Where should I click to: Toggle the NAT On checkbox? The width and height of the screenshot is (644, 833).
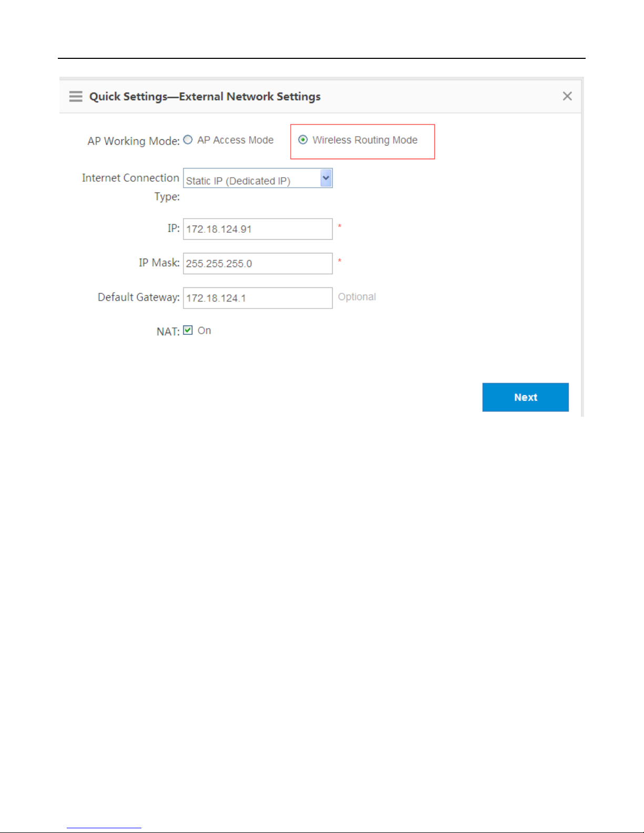(188, 331)
